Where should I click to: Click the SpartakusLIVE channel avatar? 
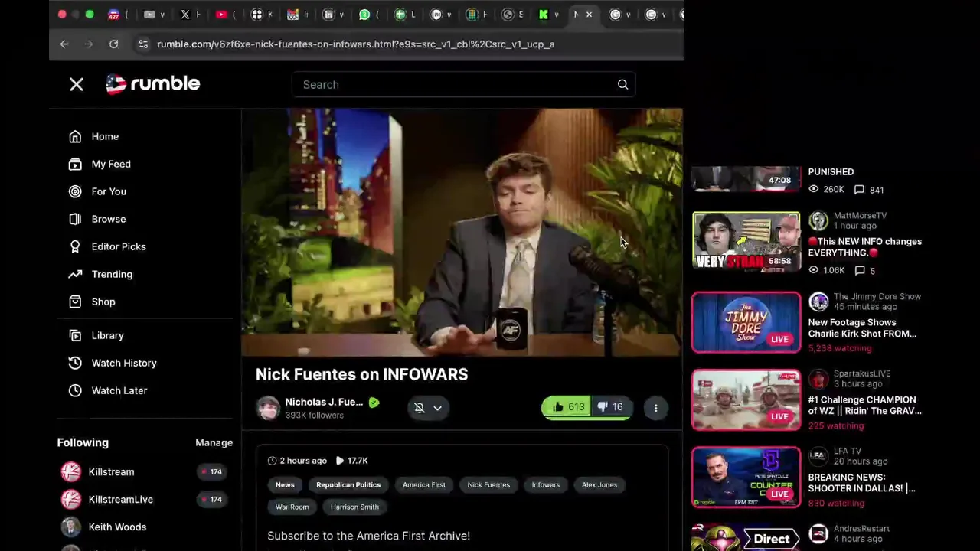coord(818,379)
